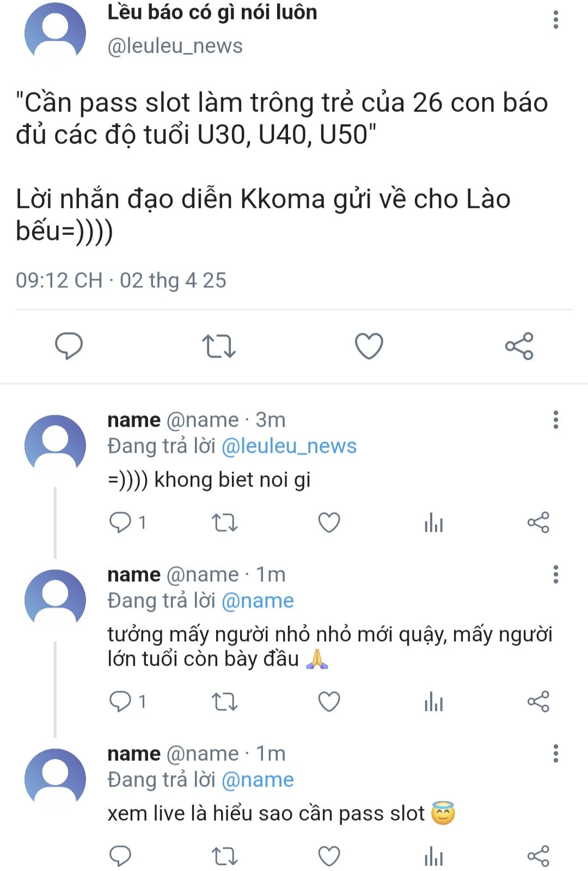Viewport: 588px width, 871px height.
Task: View analytics for 'xem live là hiểu' reply
Action: 433,856
